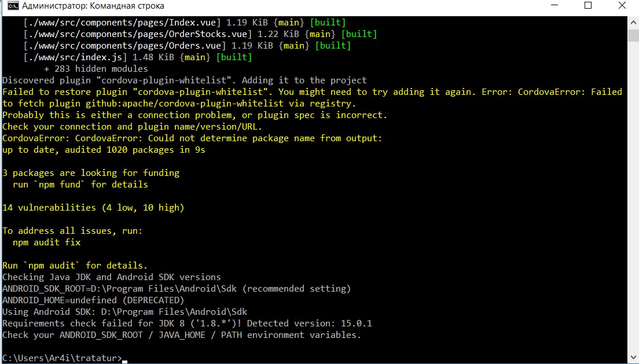Click the "npm audit fix" command text
This screenshot has height=364, width=639.
point(46,242)
